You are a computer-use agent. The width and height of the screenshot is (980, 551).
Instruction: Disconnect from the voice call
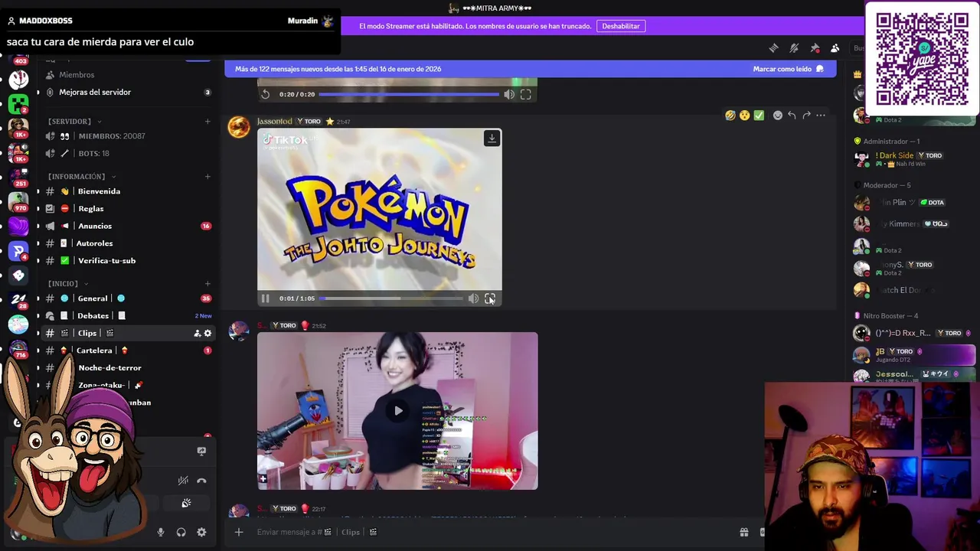[201, 481]
